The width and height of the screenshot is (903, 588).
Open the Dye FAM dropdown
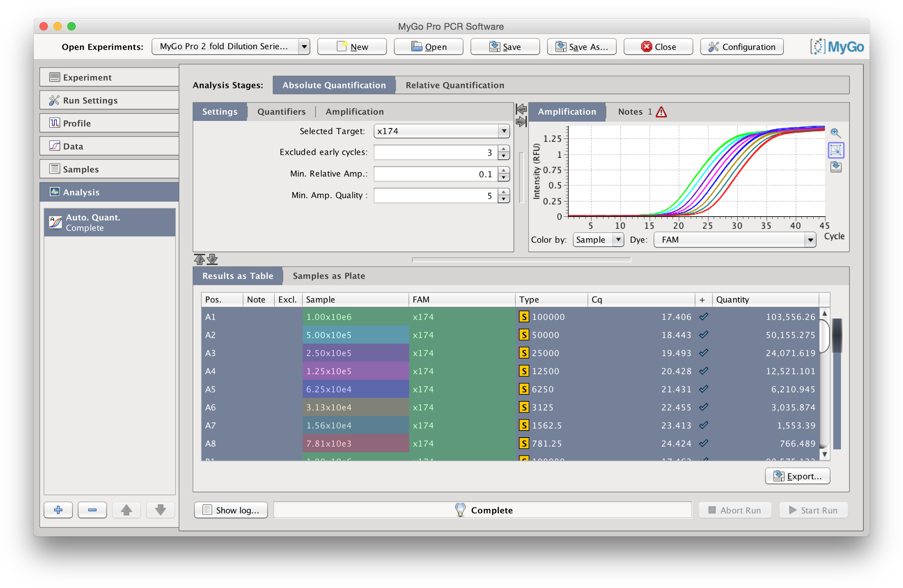click(735, 240)
